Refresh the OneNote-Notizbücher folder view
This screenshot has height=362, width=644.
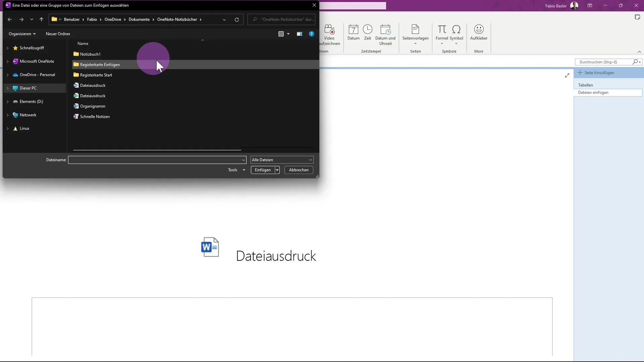click(x=237, y=19)
